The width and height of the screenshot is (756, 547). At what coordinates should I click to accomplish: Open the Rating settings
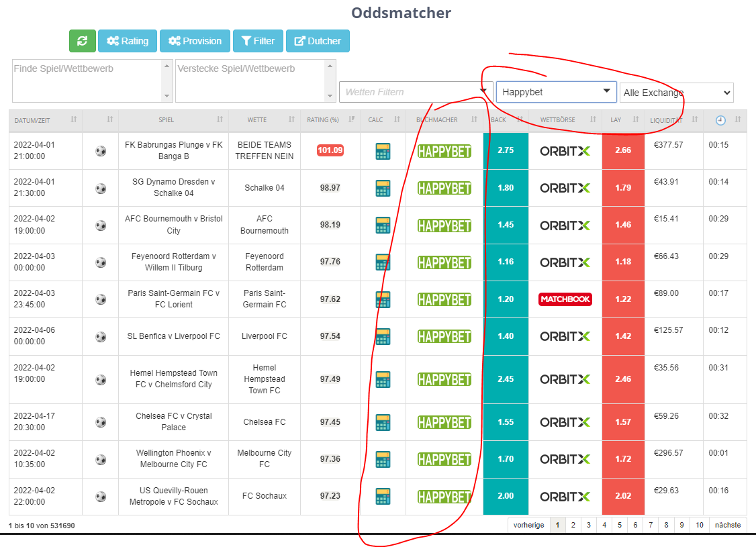coord(128,41)
